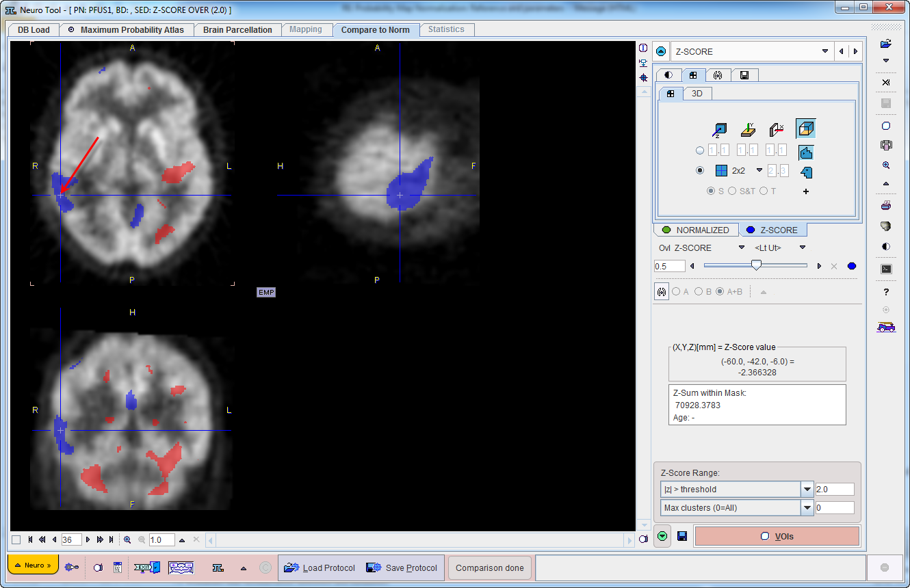This screenshot has height=588, width=910.
Task: Open the console terminal icon in sidebar
Action: [x=886, y=269]
